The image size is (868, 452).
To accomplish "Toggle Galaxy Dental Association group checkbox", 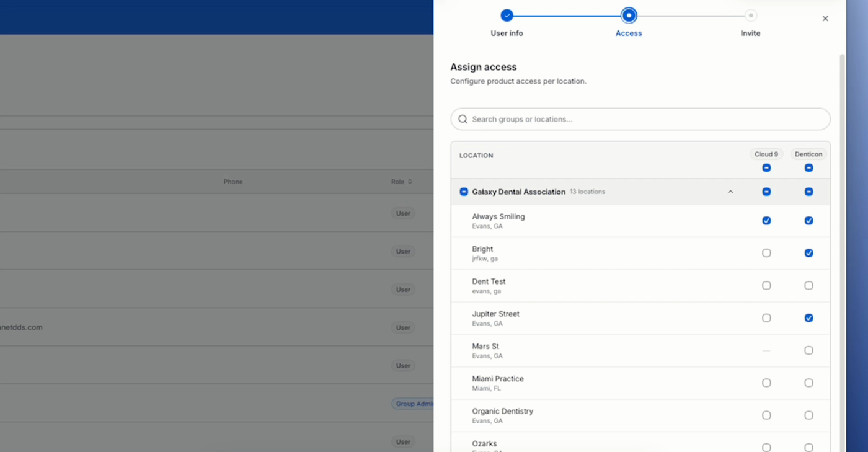I will tap(464, 192).
